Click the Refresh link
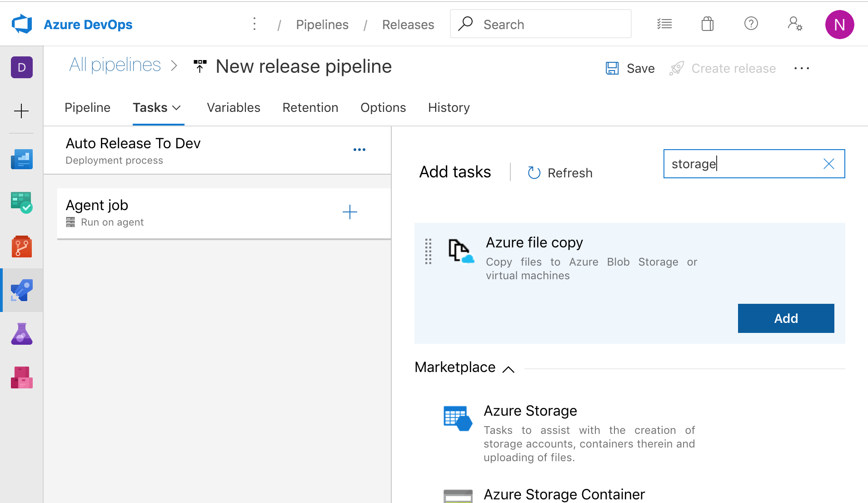Image resolution: width=868 pixels, height=503 pixels. click(x=570, y=173)
